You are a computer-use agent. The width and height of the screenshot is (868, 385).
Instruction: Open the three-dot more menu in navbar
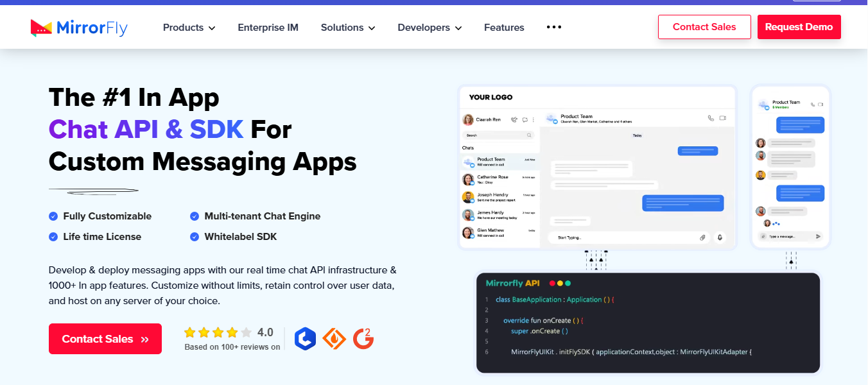point(553,27)
